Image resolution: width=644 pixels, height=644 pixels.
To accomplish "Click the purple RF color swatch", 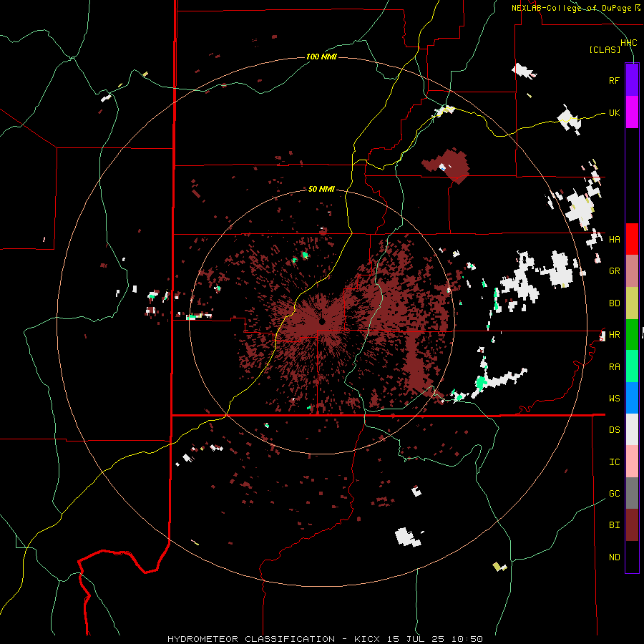I will coord(632,79).
